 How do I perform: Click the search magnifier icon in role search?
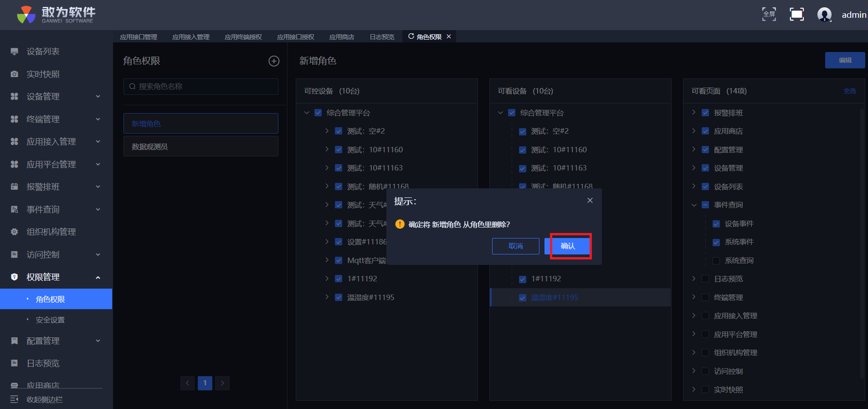point(132,87)
